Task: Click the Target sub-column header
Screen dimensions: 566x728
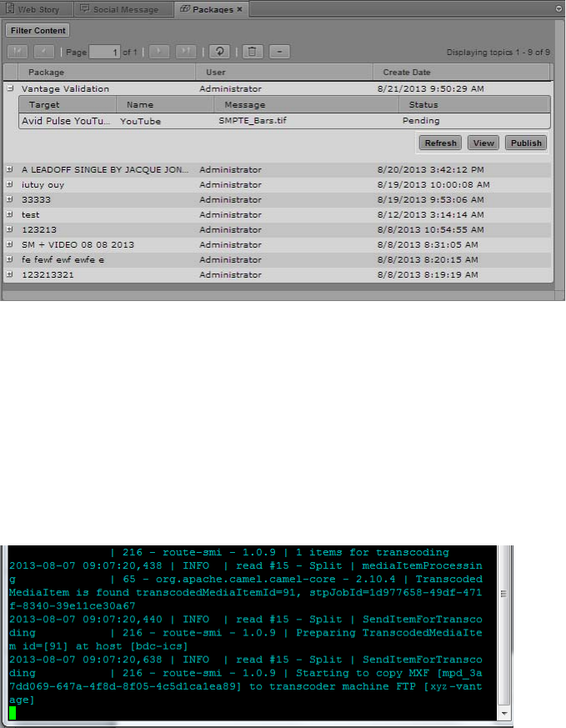Action: pyautogui.click(x=68, y=105)
